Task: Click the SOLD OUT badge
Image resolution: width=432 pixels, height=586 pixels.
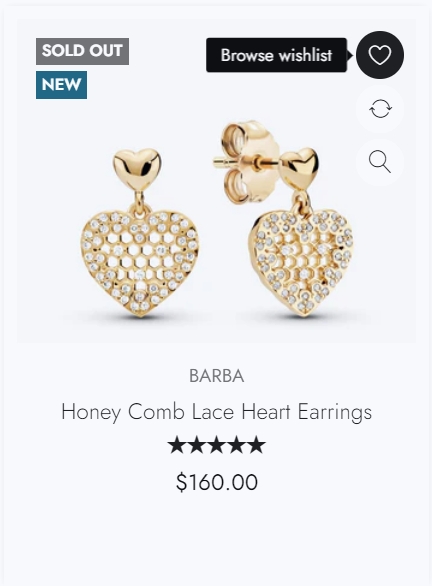Action: click(83, 51)
